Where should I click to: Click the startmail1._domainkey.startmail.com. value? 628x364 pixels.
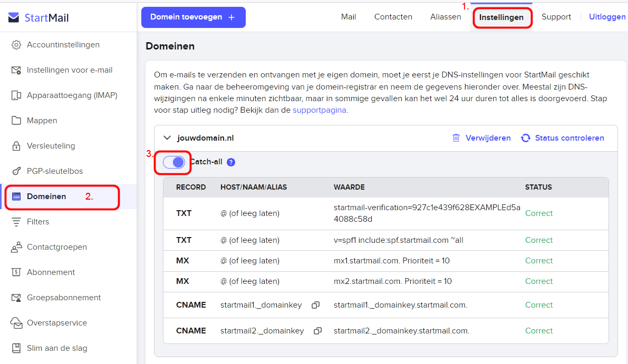[x=401, y=305]
